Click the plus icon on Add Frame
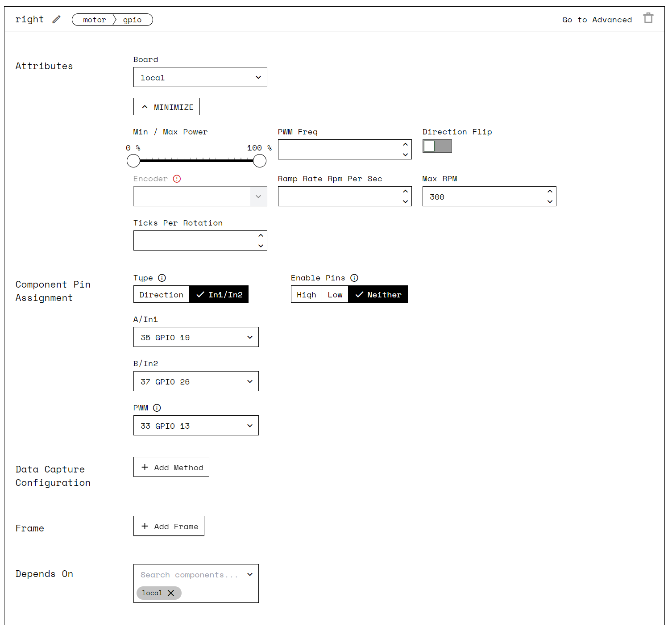Image resolution: width=672 pixels, height=631 pixels. [145, 526]
